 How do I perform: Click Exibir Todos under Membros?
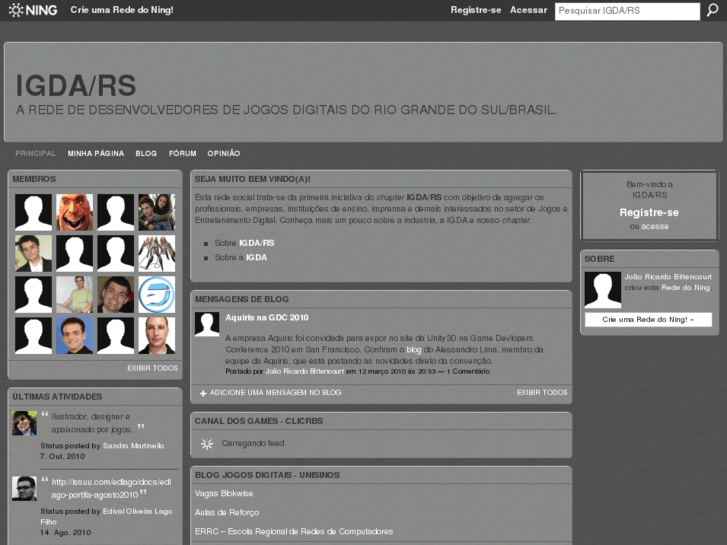click(153, 368)
